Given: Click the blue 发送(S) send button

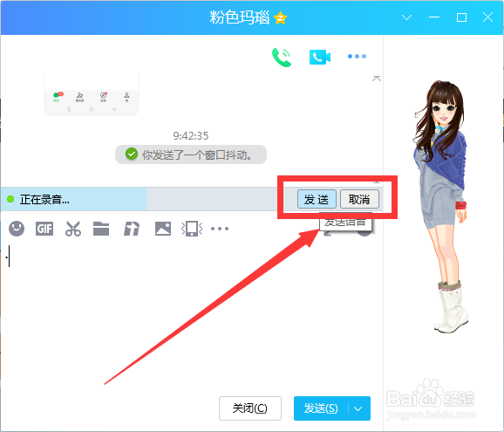Looking at the screenshot, I should pyautogui.click(x=321, y=408).
